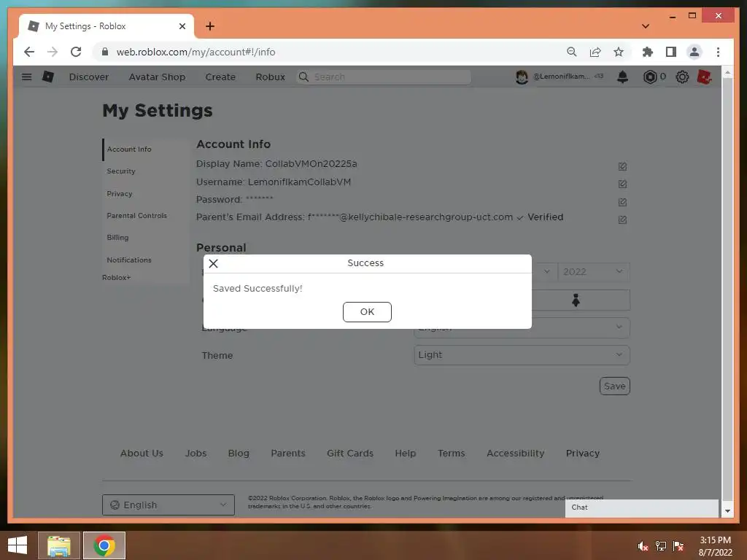Close the My Settings - Roblox tab
The width and height of the screenshot is (747, 560).
[182, 26]
